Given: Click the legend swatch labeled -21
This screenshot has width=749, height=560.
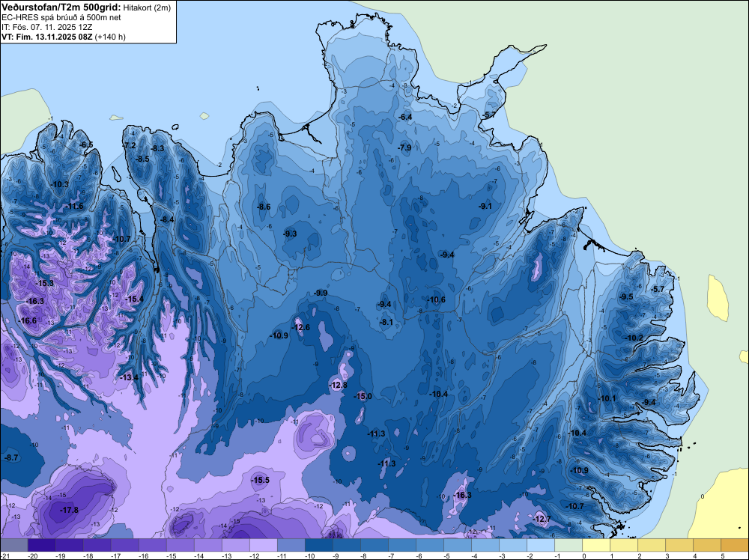Looking at the screenshot, I should click(13, 545).
